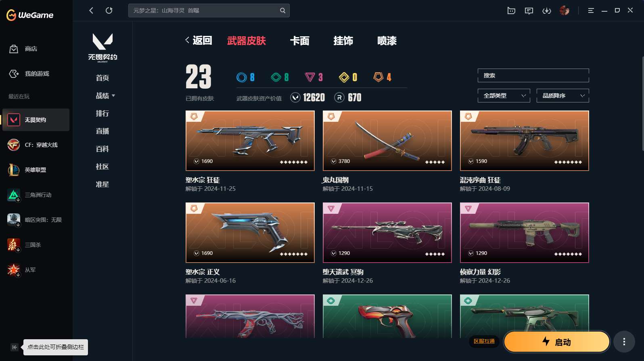Open the 排行 ranking menu item

click(102, 113)
